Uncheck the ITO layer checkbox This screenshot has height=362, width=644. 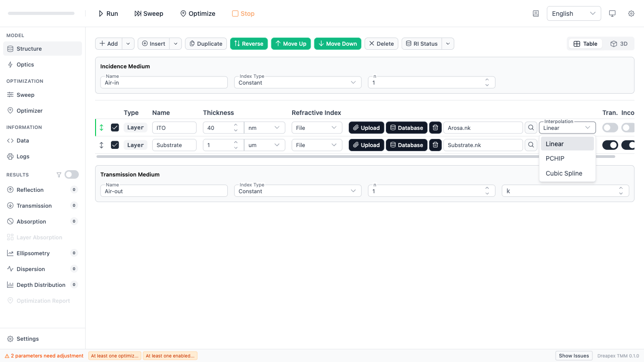click(115, 127)
